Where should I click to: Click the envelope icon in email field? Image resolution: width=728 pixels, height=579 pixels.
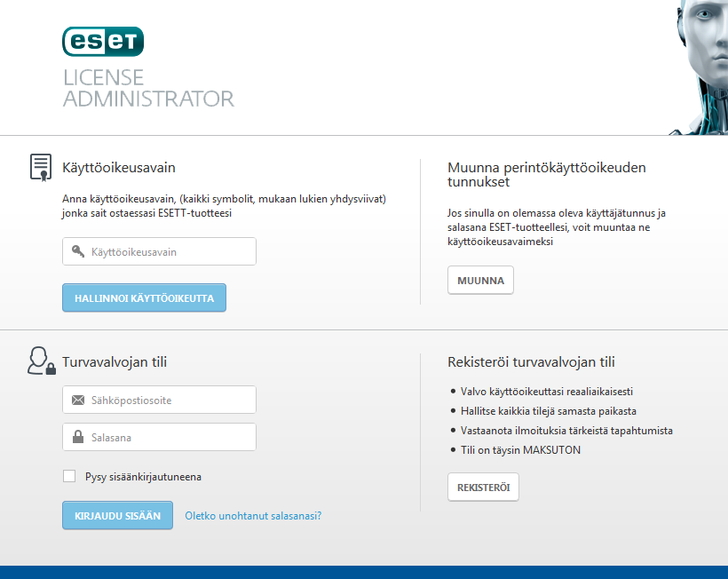(78, 400)
